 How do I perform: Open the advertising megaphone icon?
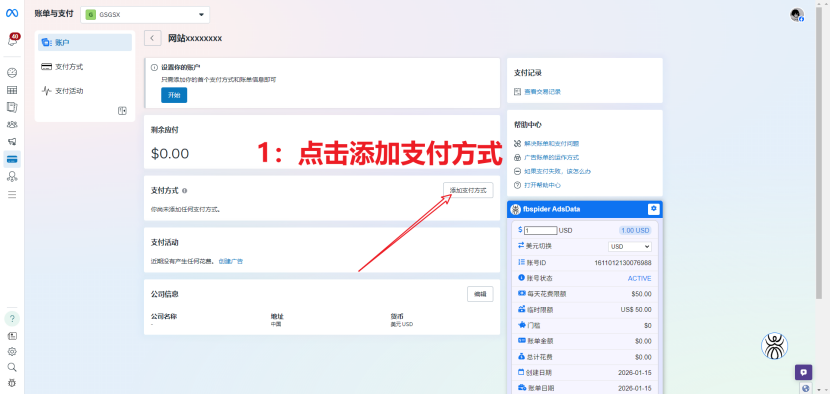(x=12, y=141)
